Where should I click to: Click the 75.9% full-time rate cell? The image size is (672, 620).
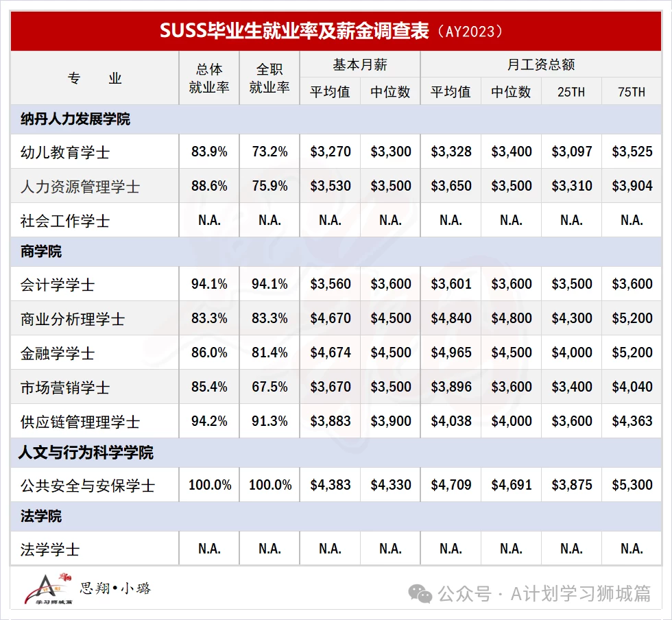pos(269,186)
